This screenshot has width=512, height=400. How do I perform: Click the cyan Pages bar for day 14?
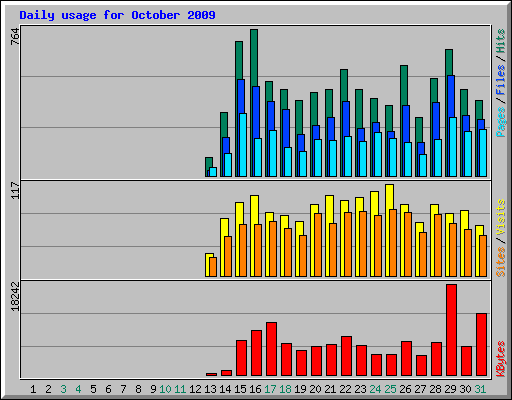tap(228, 165)
